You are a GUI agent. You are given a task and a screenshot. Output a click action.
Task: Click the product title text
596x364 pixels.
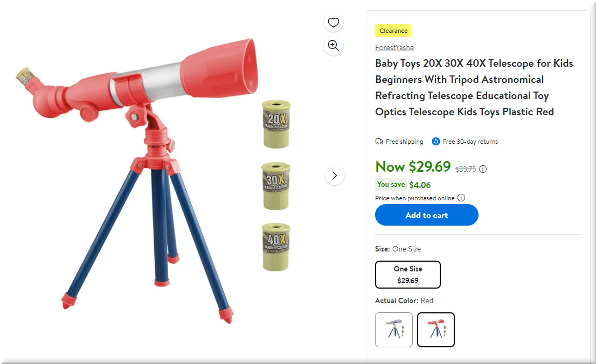coord(474,87)
